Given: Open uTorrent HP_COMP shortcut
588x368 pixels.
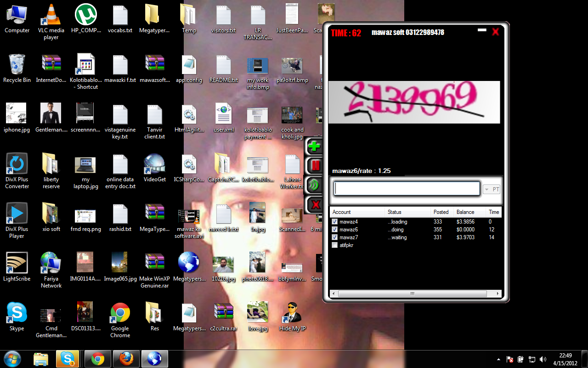Looking at the screenshot, I should pos(85,14).
